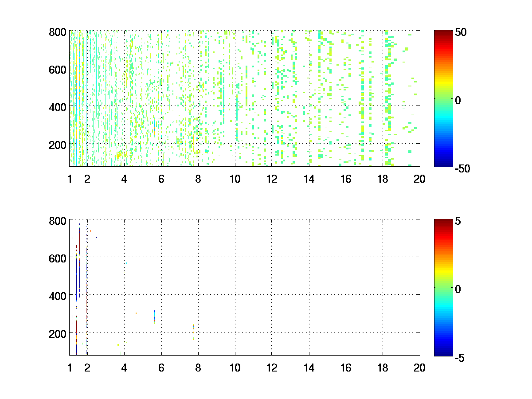Click the '5' label on lower colorbar
Viewport: 532px width, 399px height.
coord(458,221)
